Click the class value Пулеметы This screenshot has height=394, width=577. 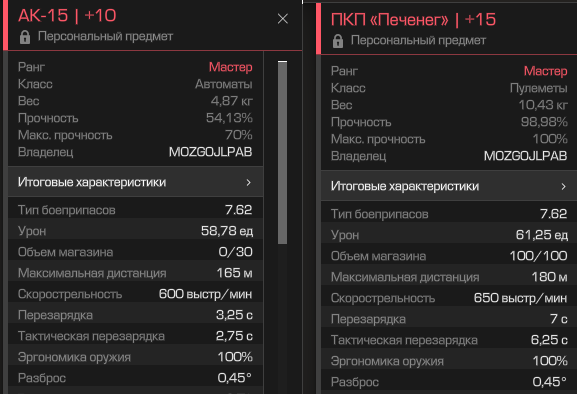pyautogui.click(x=539, y=88)
